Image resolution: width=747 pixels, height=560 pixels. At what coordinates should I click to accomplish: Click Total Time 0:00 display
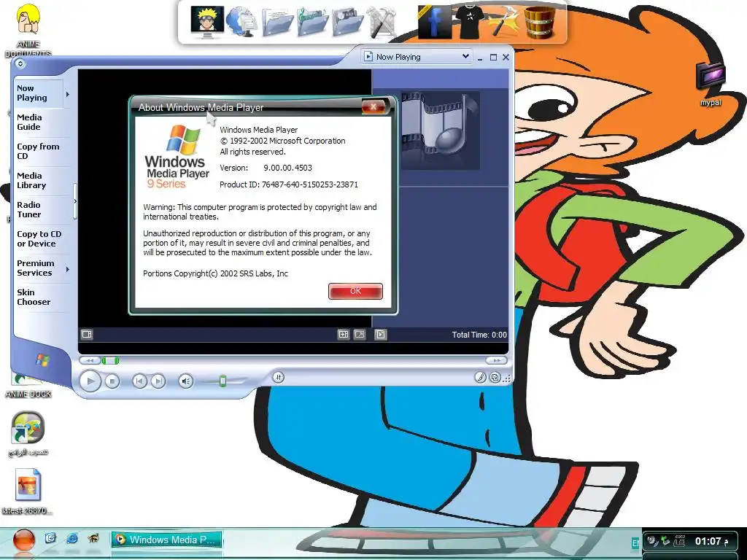click(x=479, y=335)
